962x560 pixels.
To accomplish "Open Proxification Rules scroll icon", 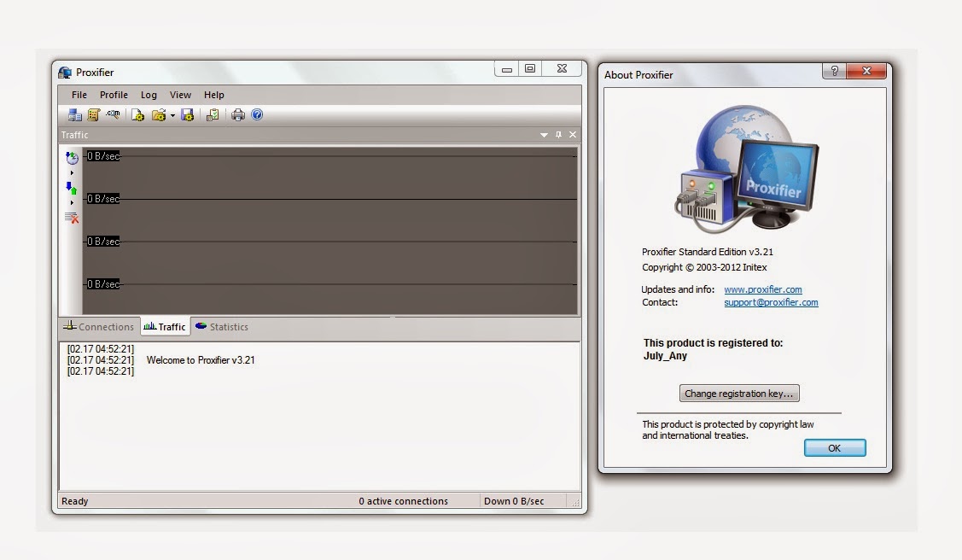I will click(94, 114).
